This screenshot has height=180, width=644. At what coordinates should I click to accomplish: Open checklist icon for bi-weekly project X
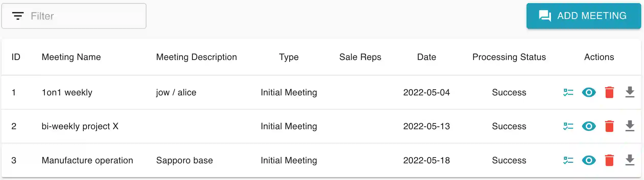click(568, 126)
